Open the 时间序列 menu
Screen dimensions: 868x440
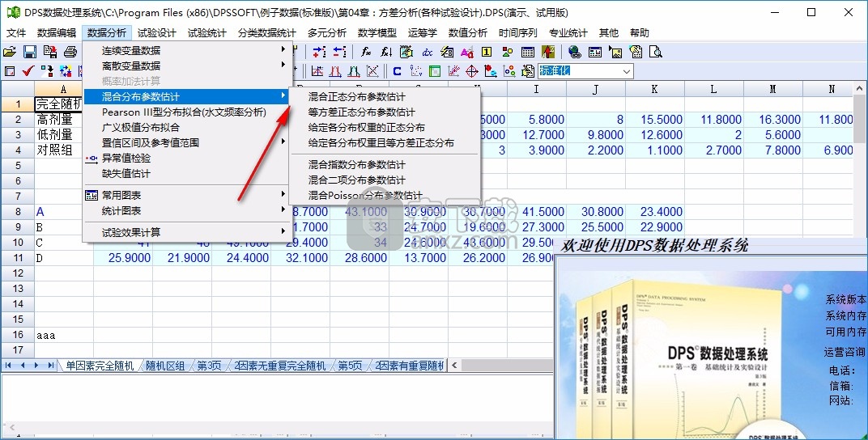518,33
